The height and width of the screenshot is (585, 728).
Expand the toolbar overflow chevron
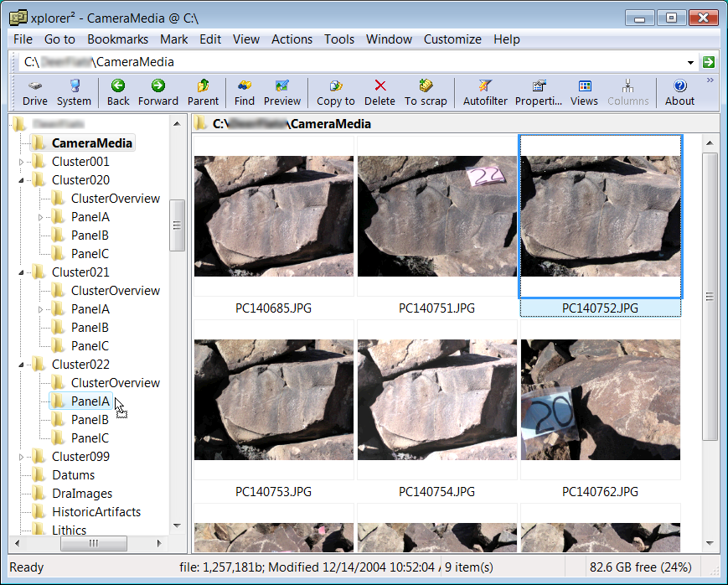click(x=710, y=81)
